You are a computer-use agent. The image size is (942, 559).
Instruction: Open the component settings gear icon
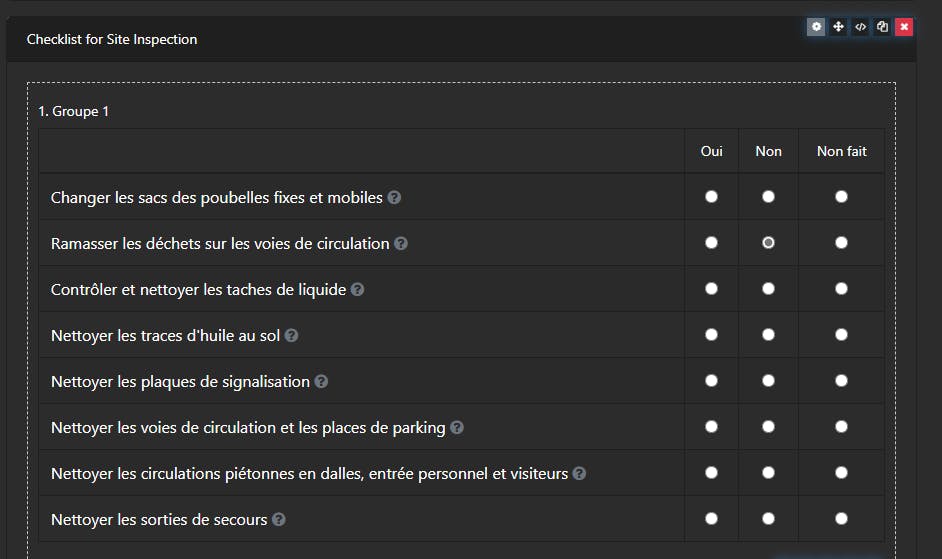pos(816,27)
